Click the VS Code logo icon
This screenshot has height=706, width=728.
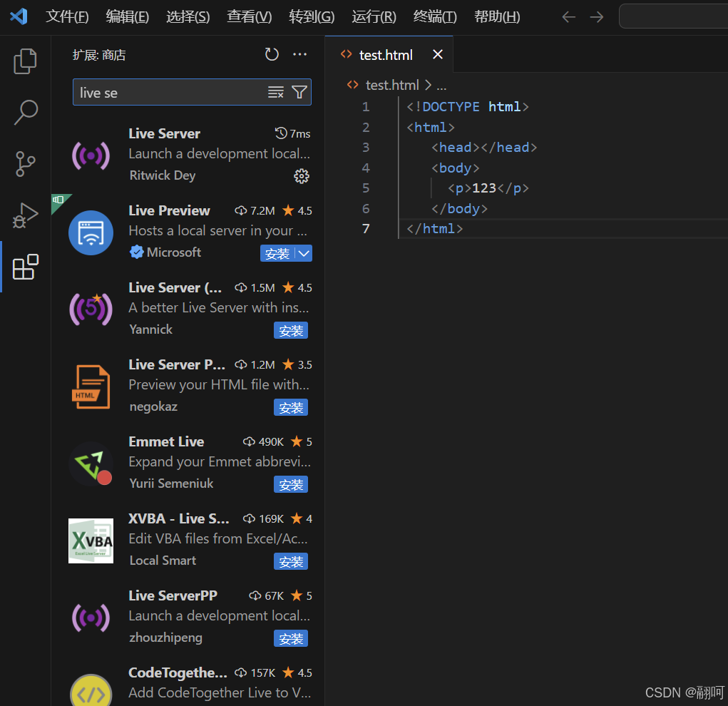click(19, 16)
